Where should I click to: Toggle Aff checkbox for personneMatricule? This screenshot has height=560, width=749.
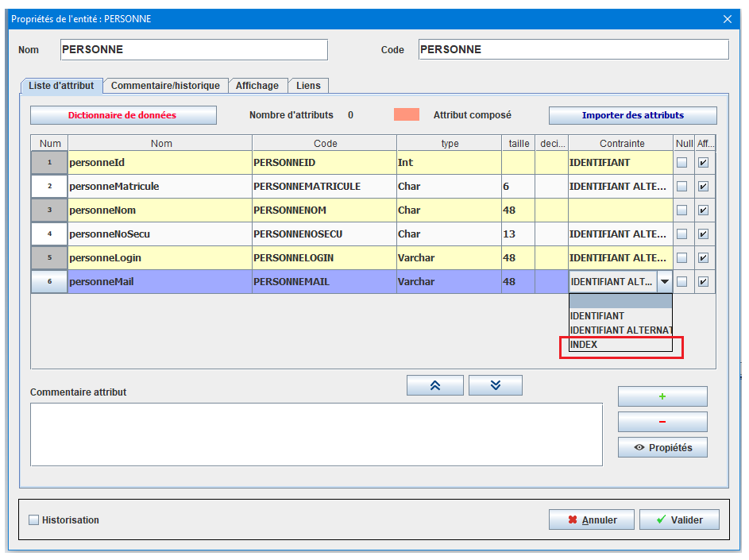(x=703, y=187)
